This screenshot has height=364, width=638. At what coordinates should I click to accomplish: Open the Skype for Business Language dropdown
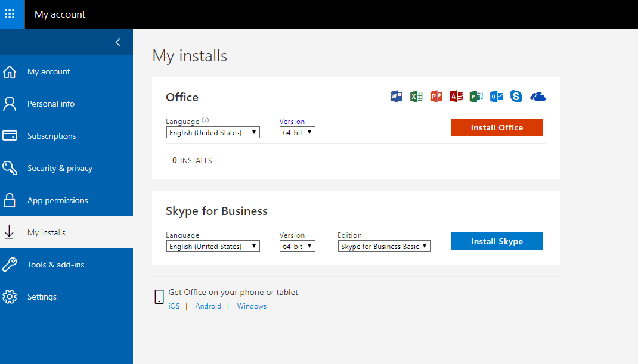213,247
